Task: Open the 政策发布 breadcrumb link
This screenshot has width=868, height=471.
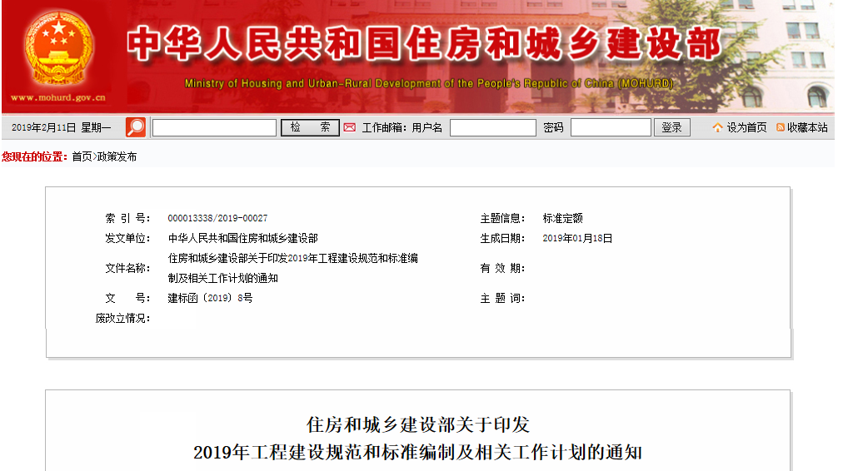Action: (117, 157)
